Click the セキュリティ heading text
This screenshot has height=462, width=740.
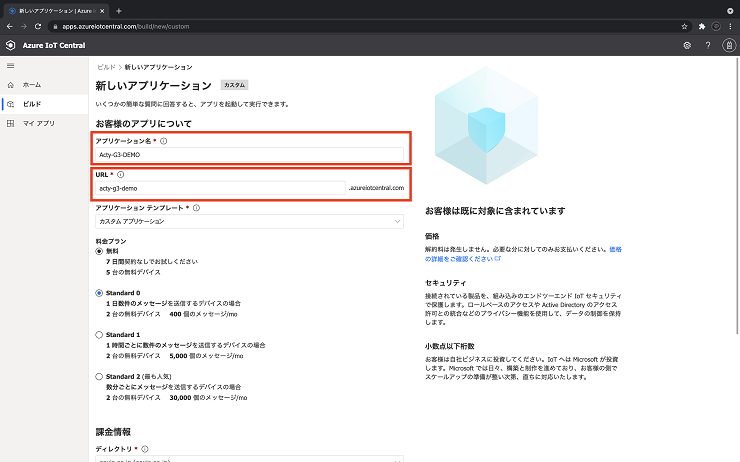coord(446,283)
